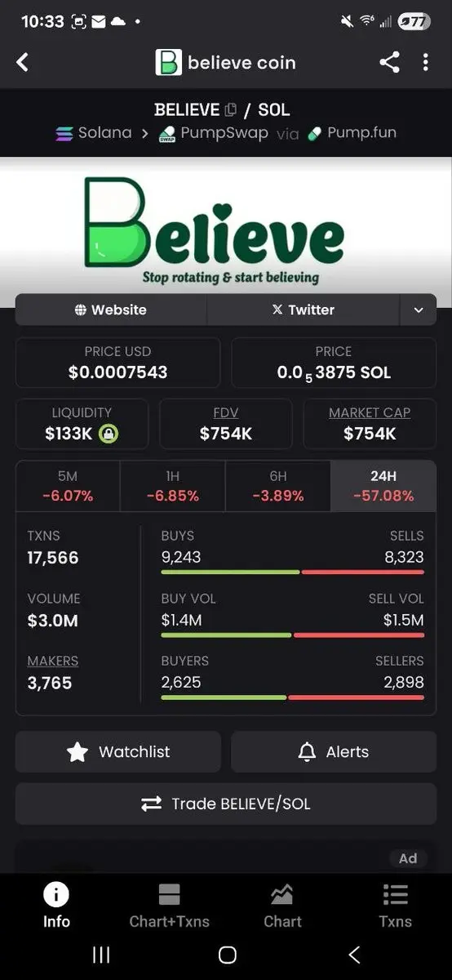452x980 pixels.
Task: Tap the Believe banner image
Action: click(226, 232)
